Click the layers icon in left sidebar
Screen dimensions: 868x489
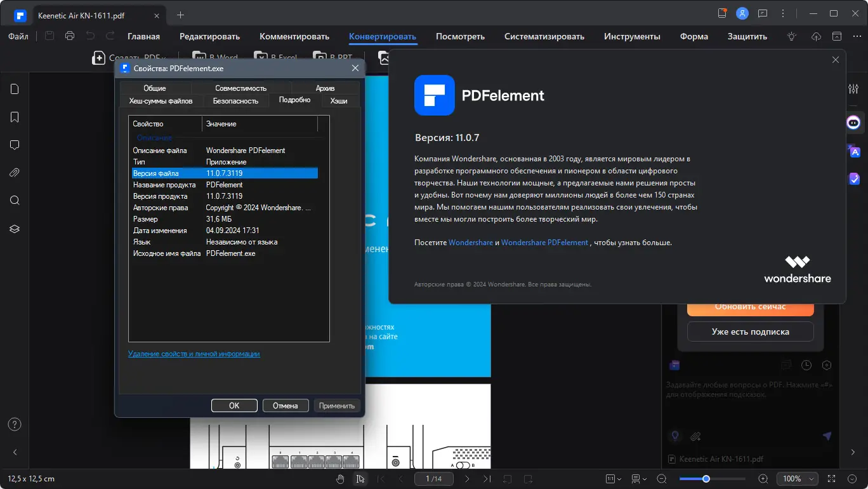[x=15, y=229]
